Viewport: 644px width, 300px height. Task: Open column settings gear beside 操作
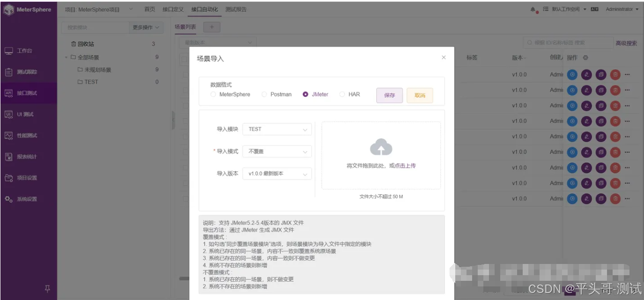pyautogui.click(x=585, y=58)
